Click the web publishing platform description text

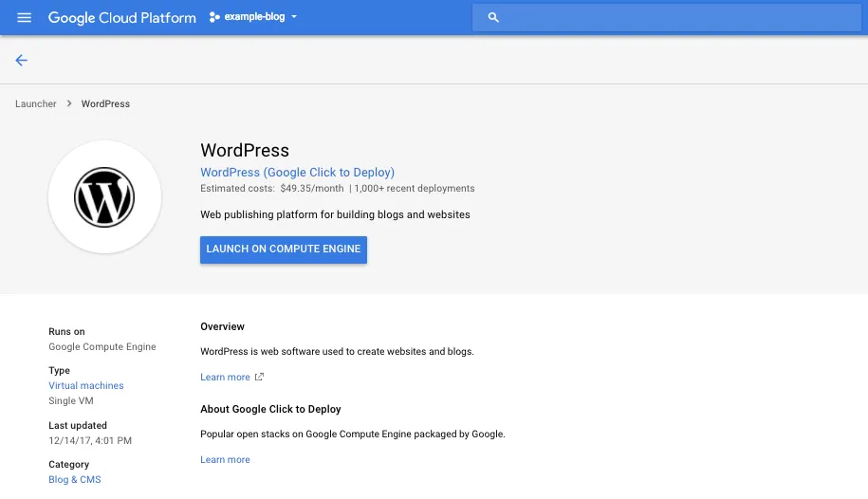[335, 215]
